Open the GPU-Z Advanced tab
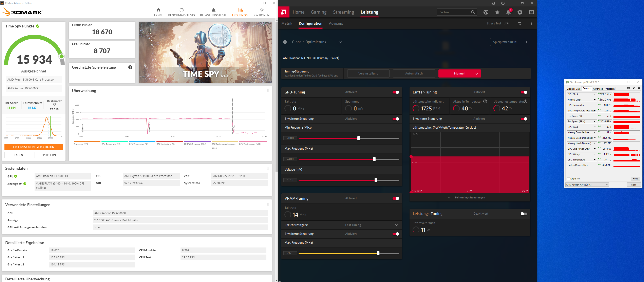644x282 pixels. tap(598, 89)
